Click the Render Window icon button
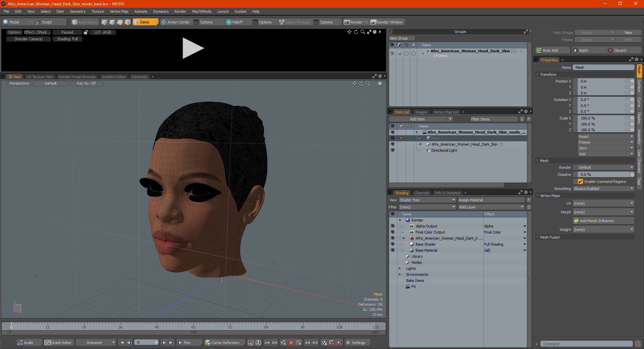Screen dimensions: 644x349 (x=386, y=22)
